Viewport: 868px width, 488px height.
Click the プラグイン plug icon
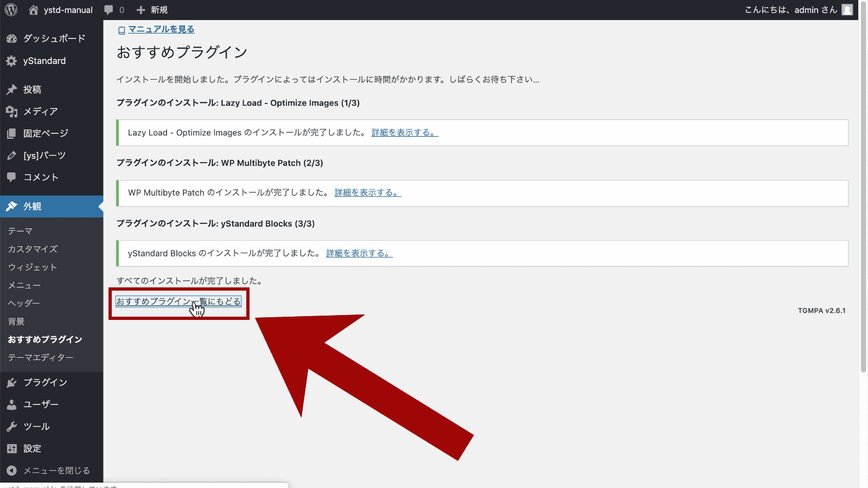[11, 382]
